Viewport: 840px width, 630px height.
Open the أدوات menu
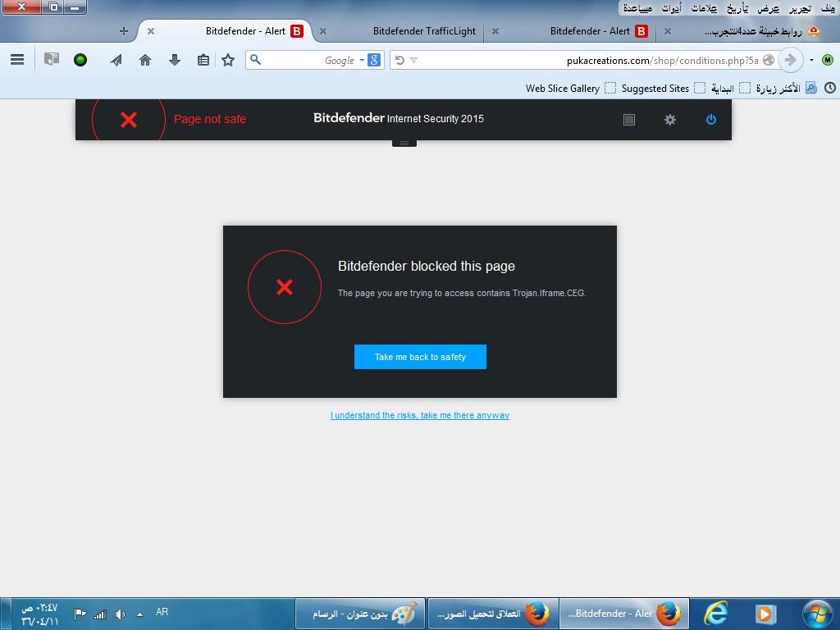pos(671,8)
